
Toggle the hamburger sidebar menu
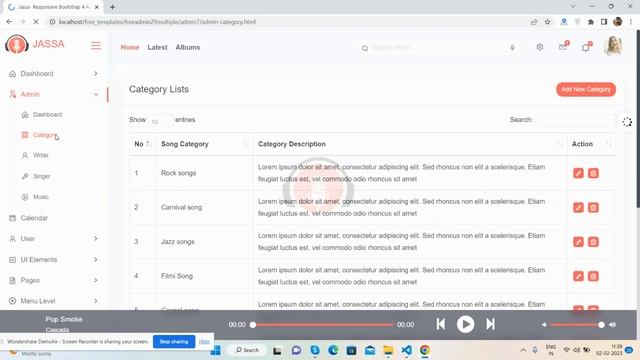point(96,45)
